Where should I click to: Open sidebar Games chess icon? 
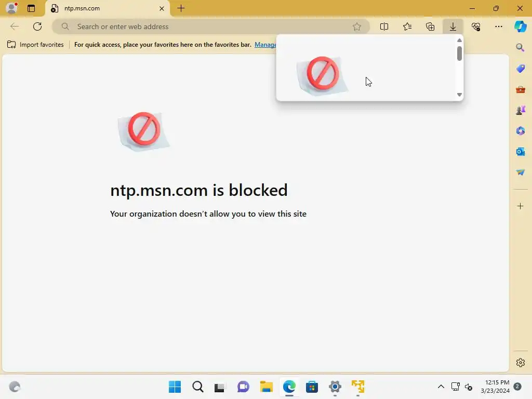coord(520,110)
